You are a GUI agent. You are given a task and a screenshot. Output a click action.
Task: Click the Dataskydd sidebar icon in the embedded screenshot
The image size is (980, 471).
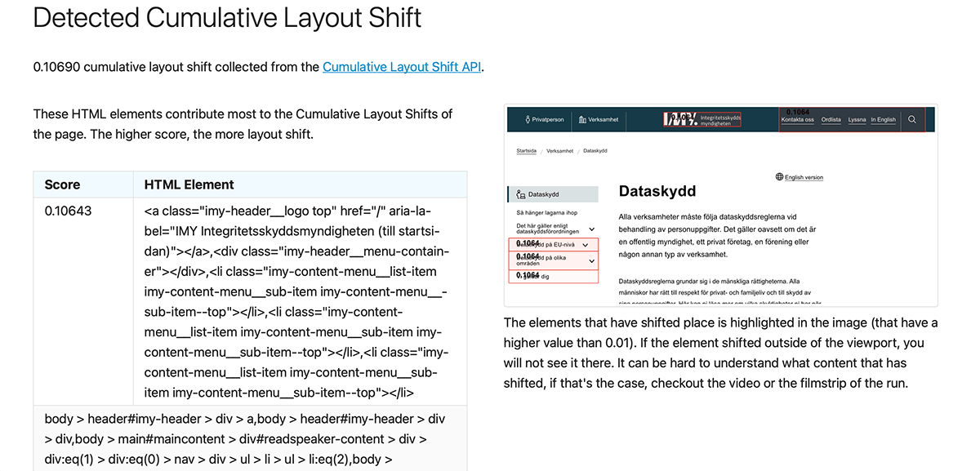click(520, 194)
